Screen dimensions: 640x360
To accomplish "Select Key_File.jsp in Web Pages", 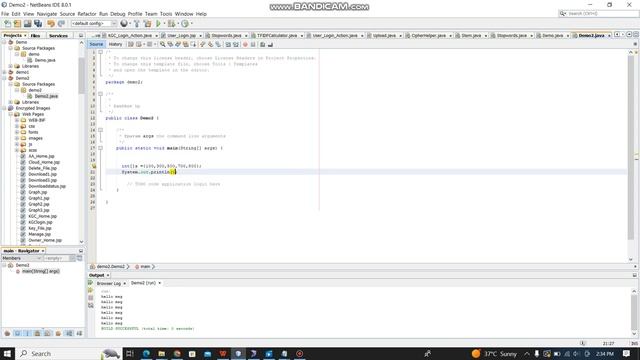I will pyautogui.click(x=40, y=228).
